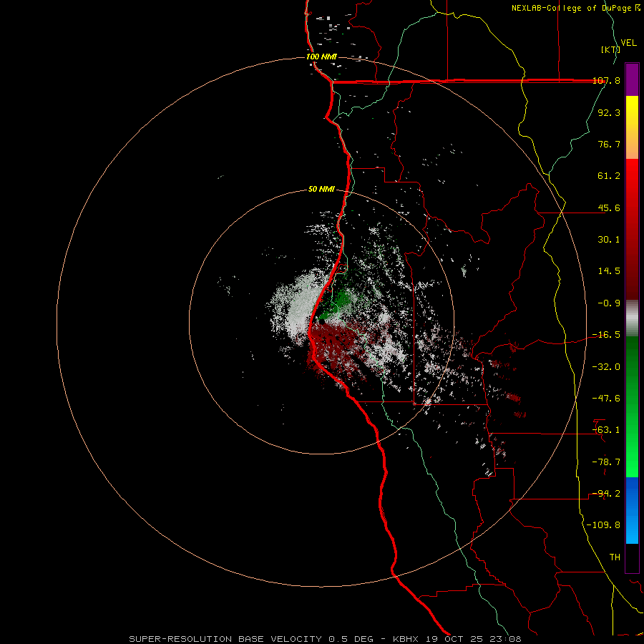Click the 30.1 velocity scale value

(609, 240)
